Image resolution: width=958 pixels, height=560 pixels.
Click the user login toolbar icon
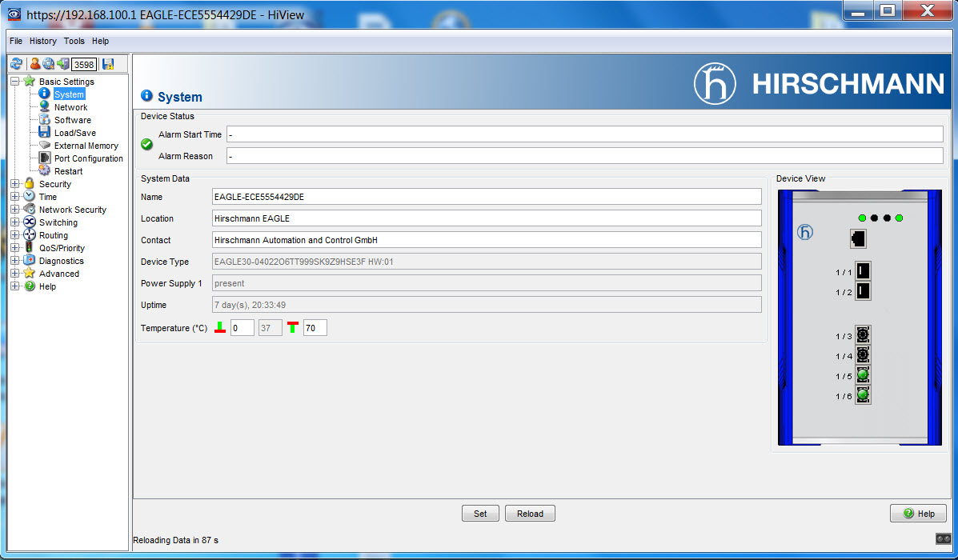[x=34, y=64]
